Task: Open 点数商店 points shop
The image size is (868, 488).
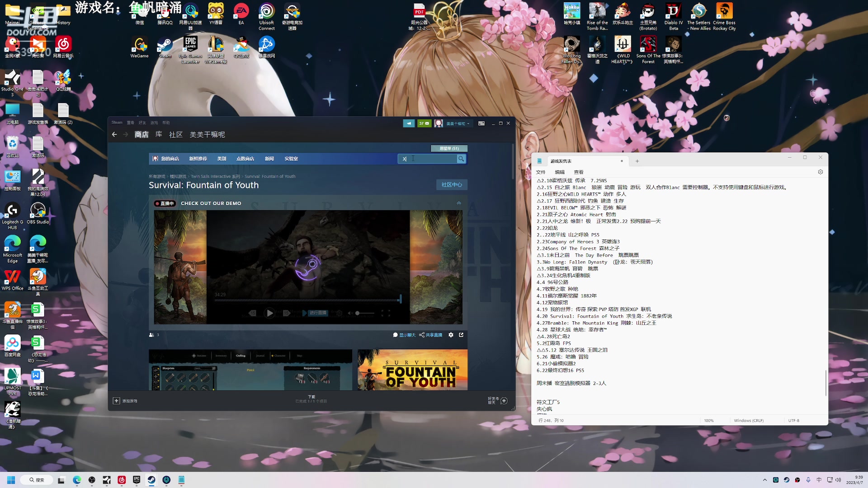Action: click(245, 159)
